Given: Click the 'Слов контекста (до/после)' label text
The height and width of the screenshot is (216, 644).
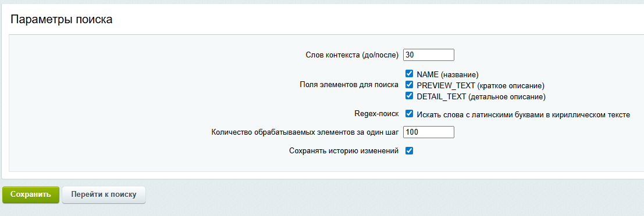Looking at the screenshot, I should click(x=353, y=55).
